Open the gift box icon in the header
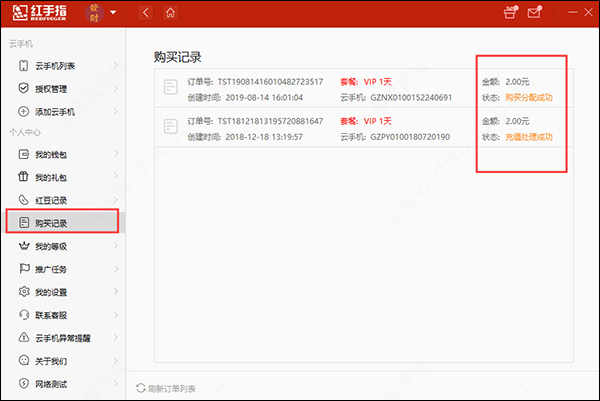Image resolution: width=600 pixels, height=401 pixels. click(x=510, y=12)
